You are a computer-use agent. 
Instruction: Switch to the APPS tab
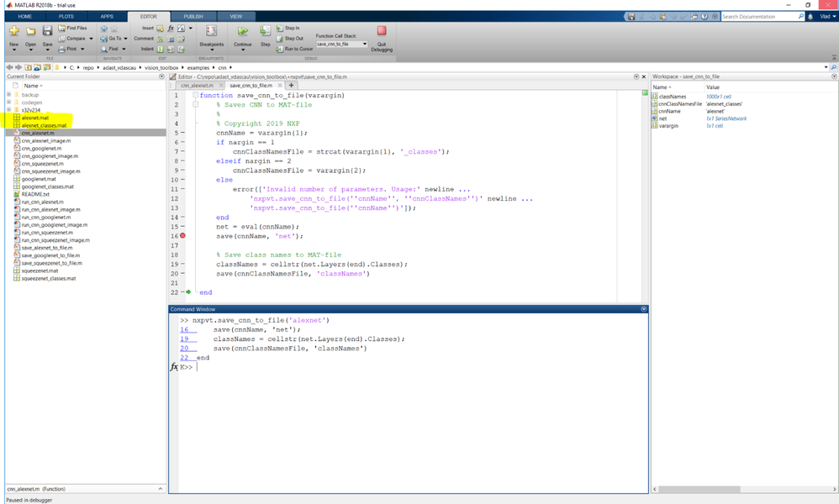point(107,17)
